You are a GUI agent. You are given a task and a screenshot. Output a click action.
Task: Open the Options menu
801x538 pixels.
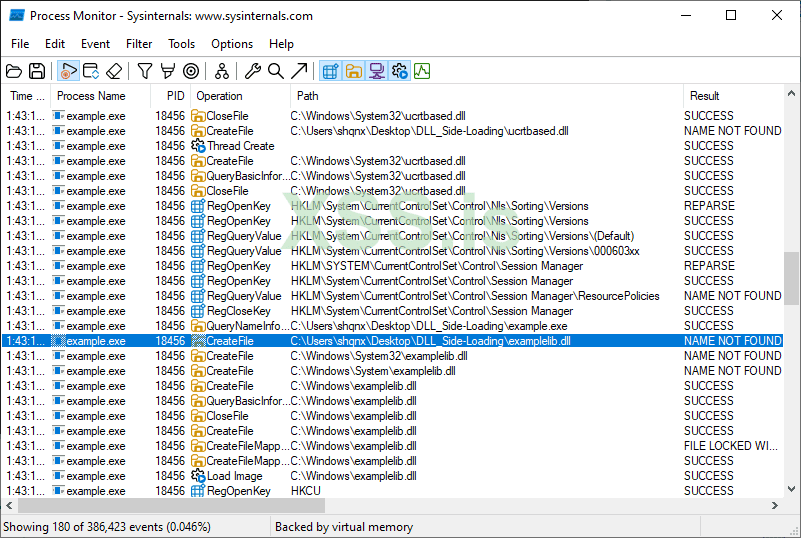tap(232, 44)
